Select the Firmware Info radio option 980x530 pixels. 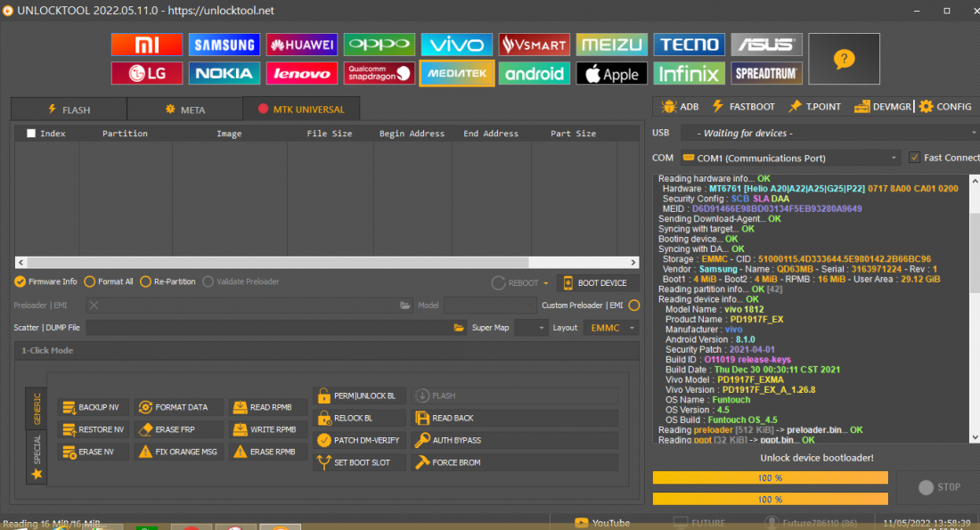(45, 281)
